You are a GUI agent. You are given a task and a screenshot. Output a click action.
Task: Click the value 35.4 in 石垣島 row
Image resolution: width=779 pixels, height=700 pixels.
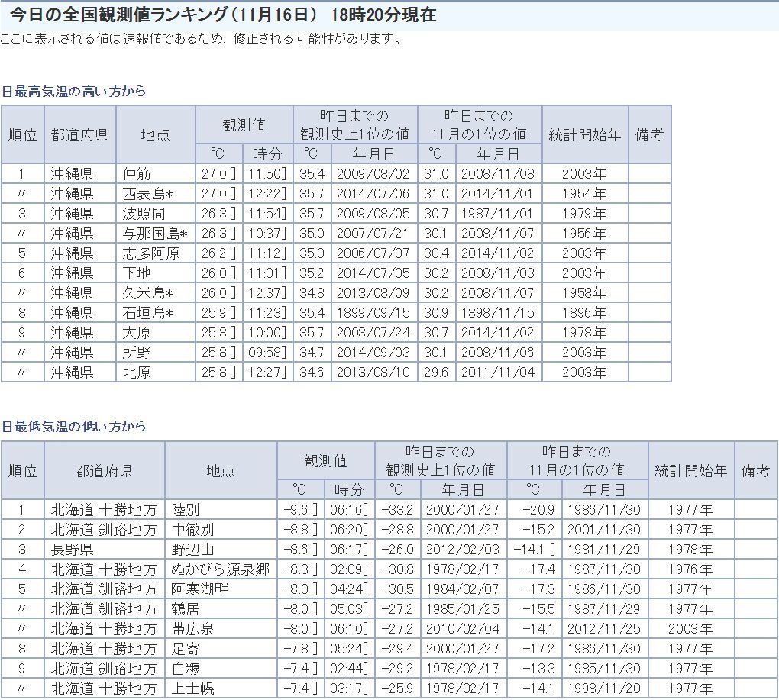pos(312,313)
